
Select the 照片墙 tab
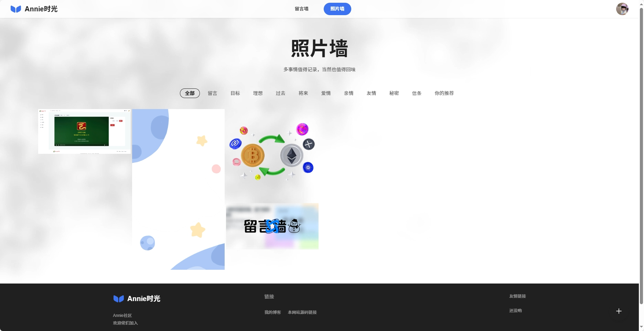click(x=337, y=9)
